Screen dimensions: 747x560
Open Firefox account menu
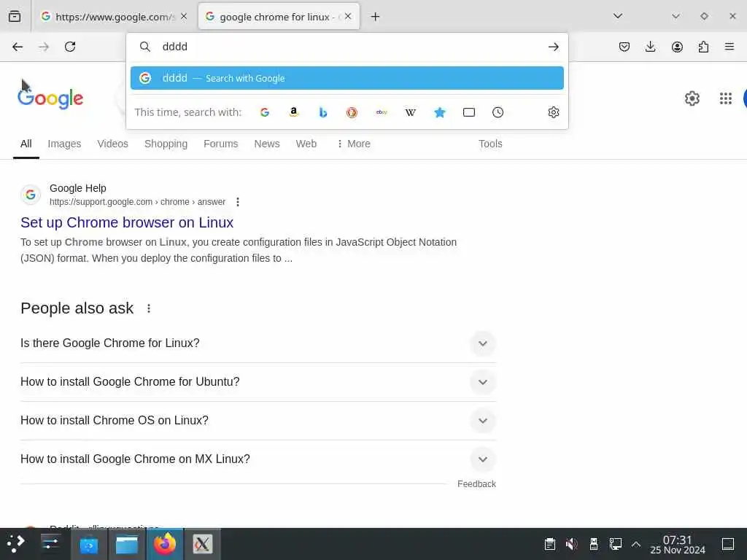pyautogui.click(x=677, y=47)
